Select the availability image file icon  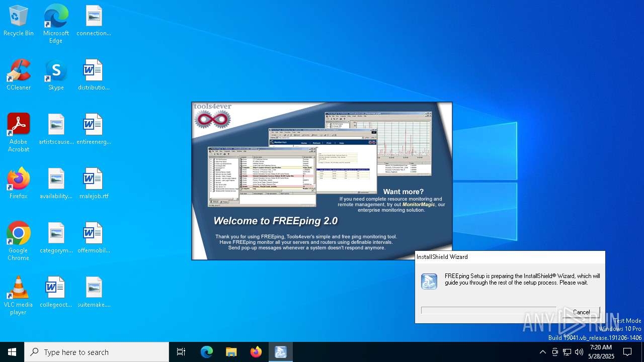(x=56, y=184)
